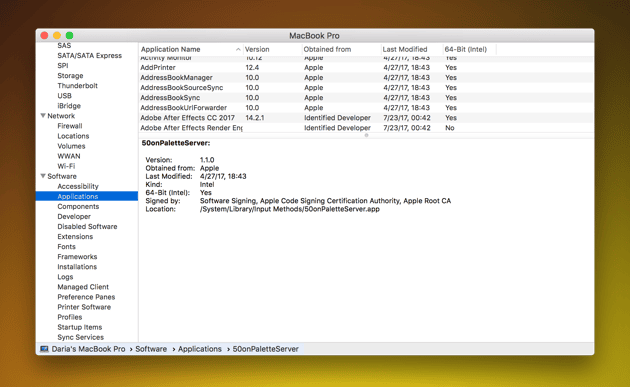Open the Extensions entry
Screen dimensions: 630x387
click(75, 236)
